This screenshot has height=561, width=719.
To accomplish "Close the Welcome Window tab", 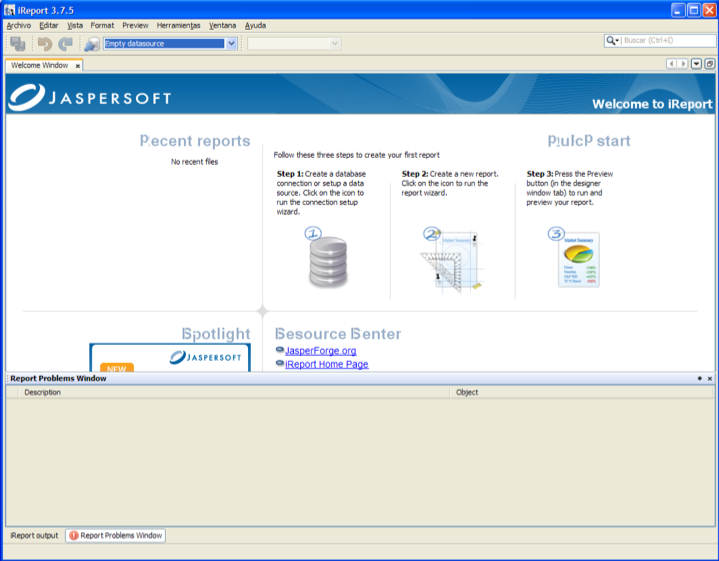I will pos(77,66).
